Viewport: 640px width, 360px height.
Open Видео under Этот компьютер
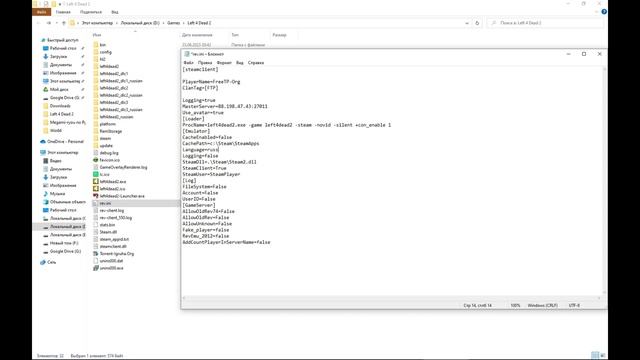click(x=56, y=161)
